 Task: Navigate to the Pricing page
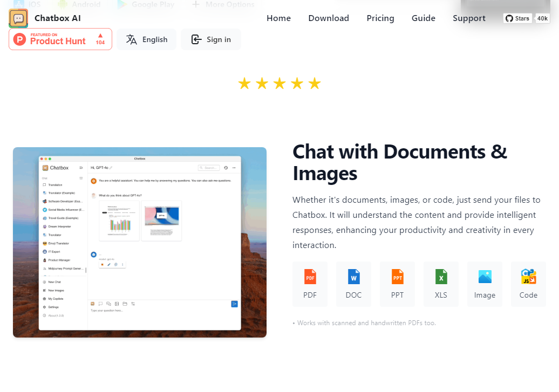click(x=380, y=18)
